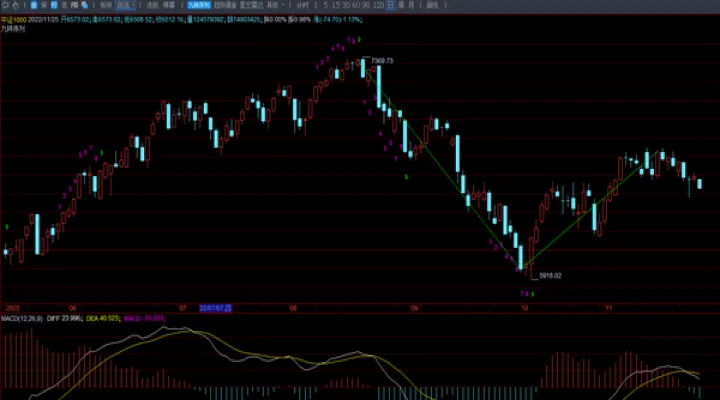720x400 pixels.
Task: Click the circular arrow icon beside back arrow
Action: click(17, 5)
